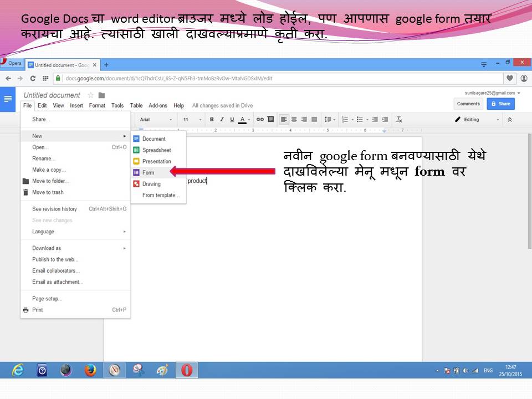The width and height of the screenshot is (532, 399).
Task: Center align text
Action: click(294, 120)
